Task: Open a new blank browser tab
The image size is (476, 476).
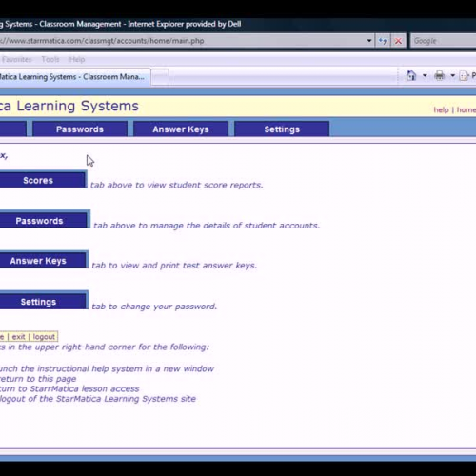Action: [160, 77]
